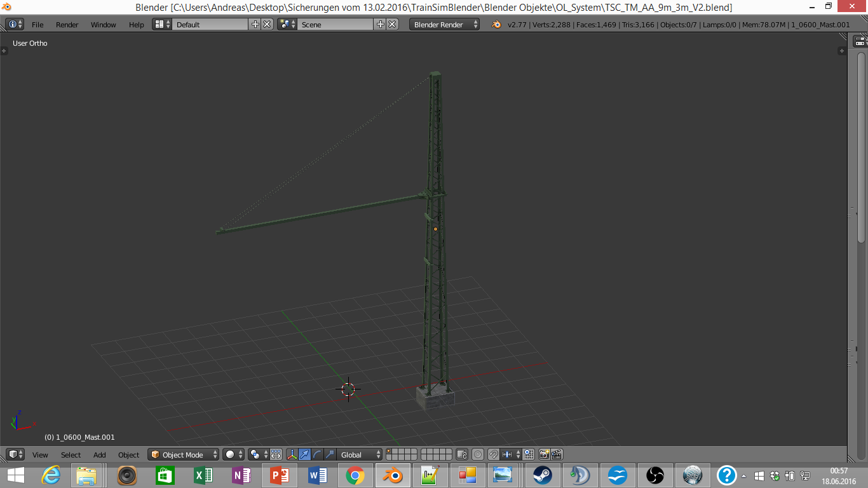
Task: Open the Info editor type selector
Action: click(x=15, y=25)
